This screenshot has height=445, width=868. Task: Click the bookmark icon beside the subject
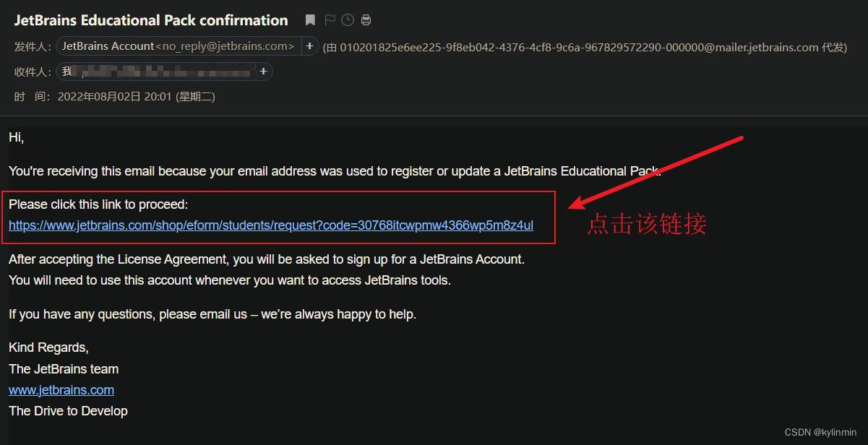pos(310,20)
